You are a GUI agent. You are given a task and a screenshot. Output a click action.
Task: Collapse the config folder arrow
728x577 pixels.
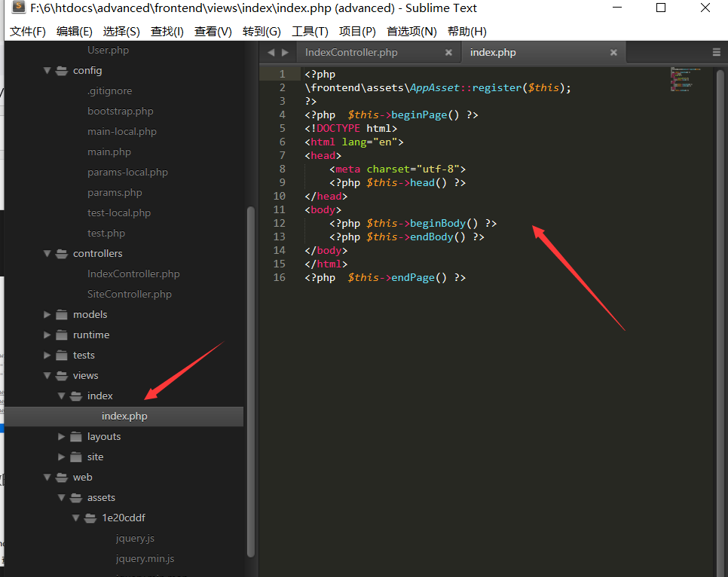[47, 71]
